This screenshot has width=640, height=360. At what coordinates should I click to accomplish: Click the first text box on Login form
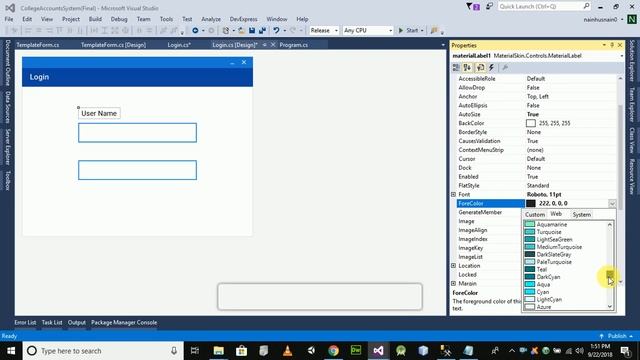[x=138, y=133]
